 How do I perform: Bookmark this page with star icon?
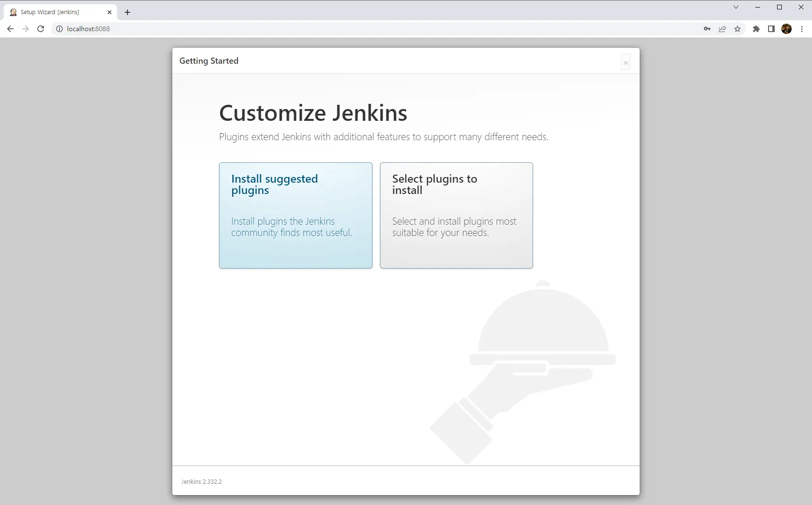(737, 29)
